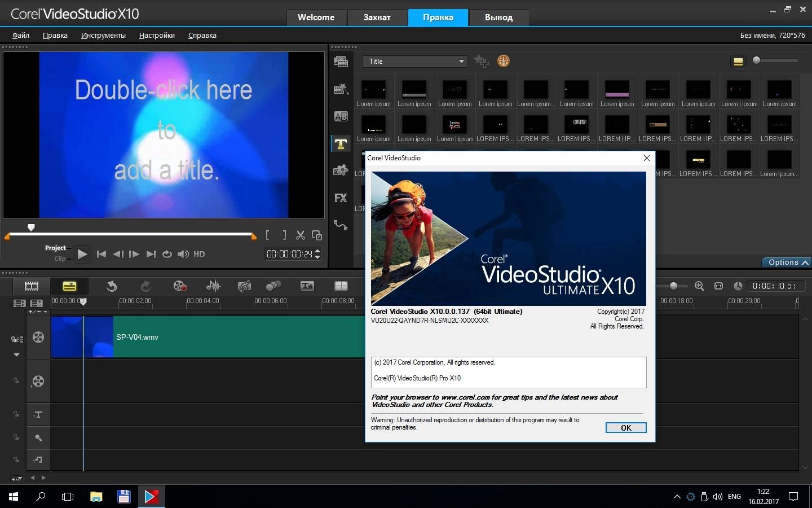Open the Path library icon
This screenshot has width=812, height=508.
[341, 225]
